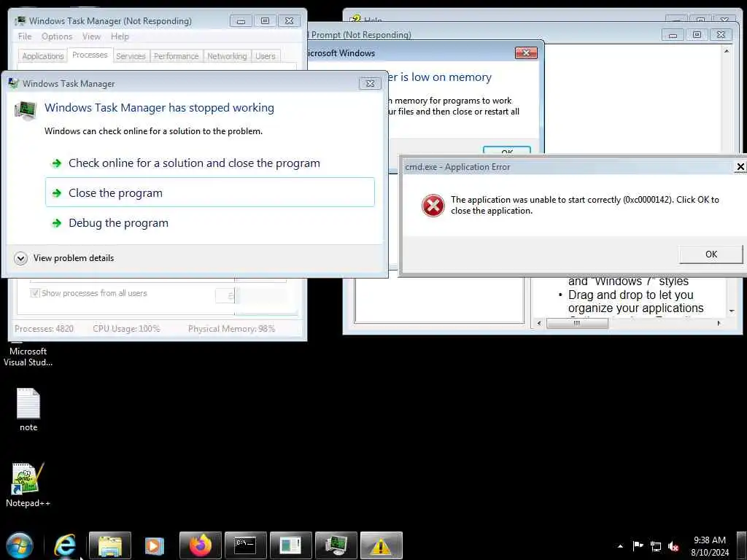Click green arrow beside Debug the program

pos(57,223)
